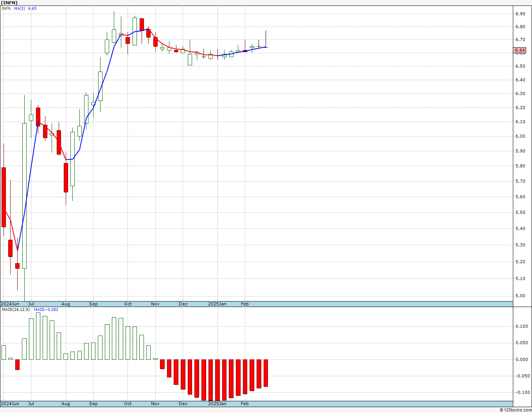532x413 pixels.
Task: Click the MACD(26,12,9) indicator label
Action: tap(16, 309)
